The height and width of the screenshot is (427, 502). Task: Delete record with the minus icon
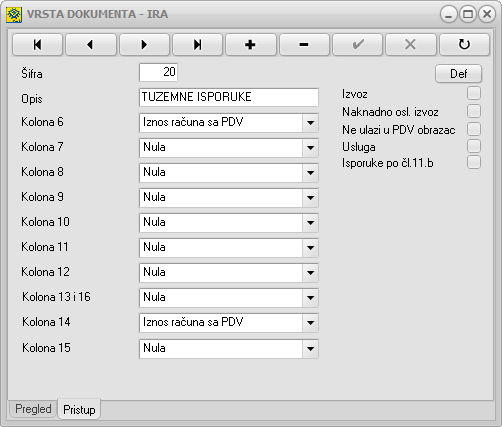[x=304, y=44]
